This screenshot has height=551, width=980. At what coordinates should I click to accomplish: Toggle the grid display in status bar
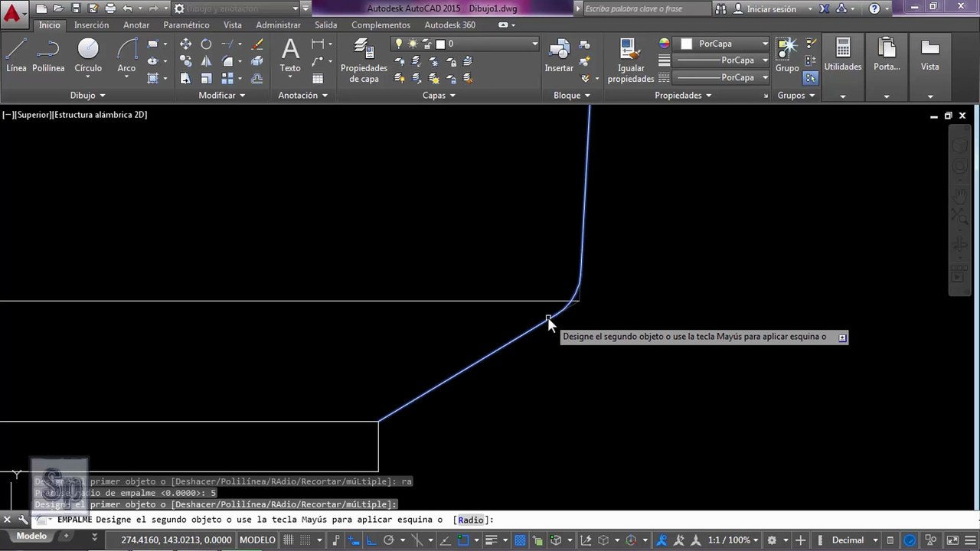tap(289, 540)
